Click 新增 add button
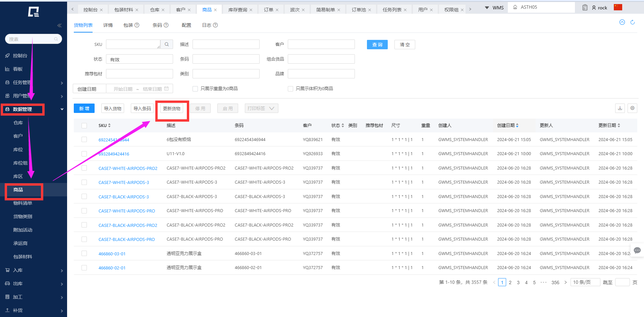This screenshot has height=317, width=644. coord(84,108)
